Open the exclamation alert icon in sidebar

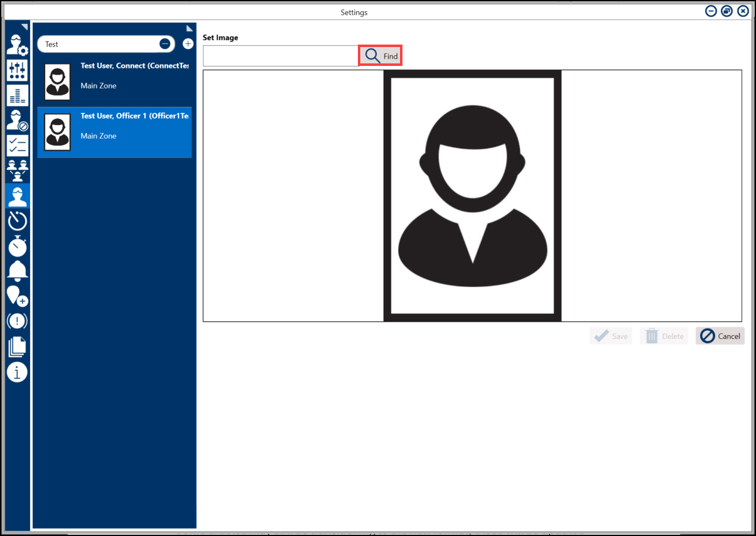(x=17, y=321)
